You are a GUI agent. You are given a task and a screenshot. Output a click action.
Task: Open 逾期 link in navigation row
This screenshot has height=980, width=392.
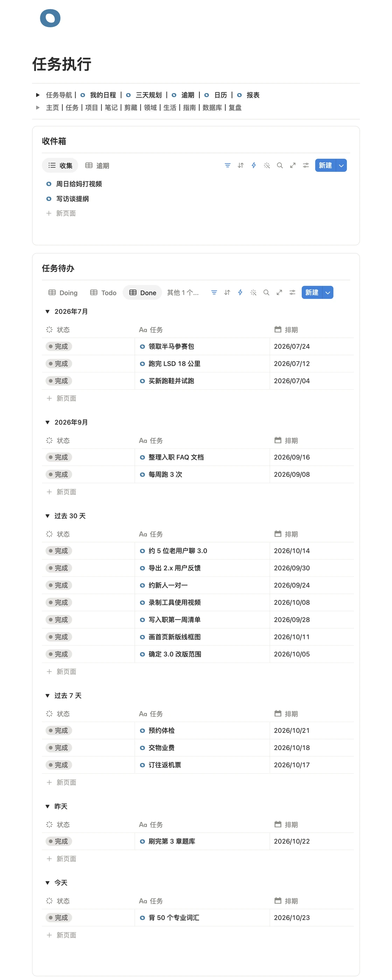[x=188, y=95]
